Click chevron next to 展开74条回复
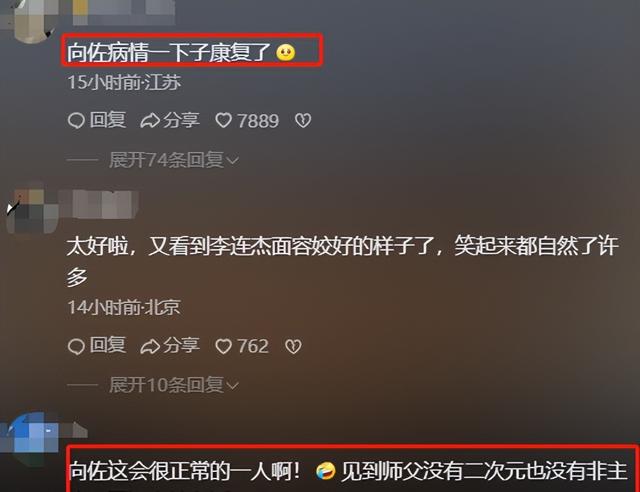Image resolution: width=640 pixels, height=492 pixels. tap(232, 161)
